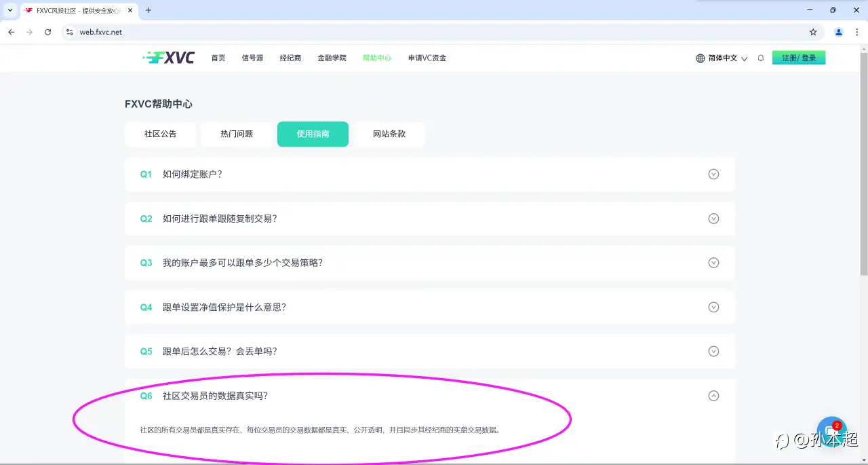Click the Q5 跟单后怎么交易？会丢单吗 text
868x465 pixels.
pos(220,352)
